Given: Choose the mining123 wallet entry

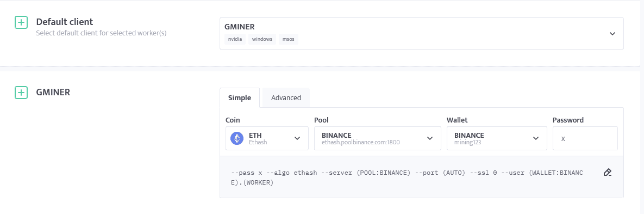Looking at the screenshot, I should (x=467, y=142).
